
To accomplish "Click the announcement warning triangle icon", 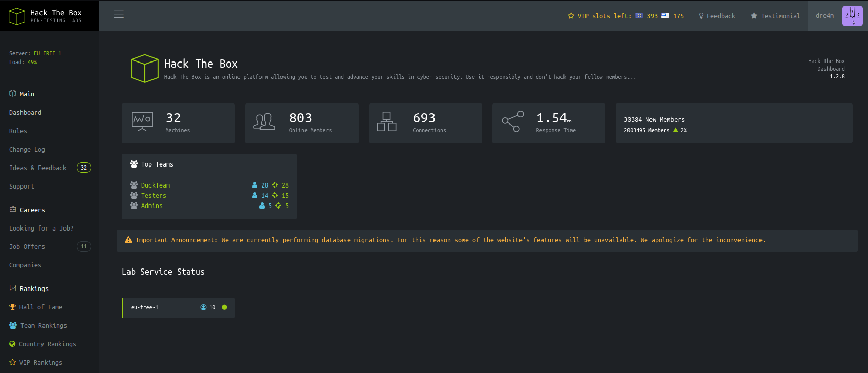I will click(x=128, y=240).
